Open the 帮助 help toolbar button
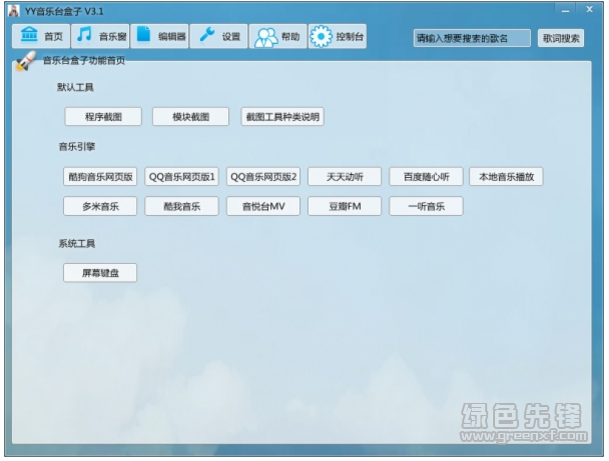609x461 pixels. click(x=278, y=36)
